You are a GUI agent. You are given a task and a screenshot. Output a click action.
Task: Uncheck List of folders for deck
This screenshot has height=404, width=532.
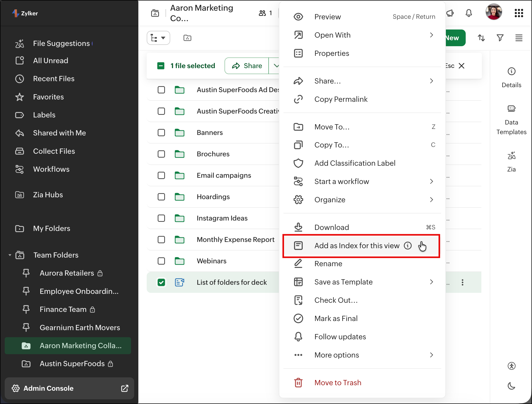[161, 282]
